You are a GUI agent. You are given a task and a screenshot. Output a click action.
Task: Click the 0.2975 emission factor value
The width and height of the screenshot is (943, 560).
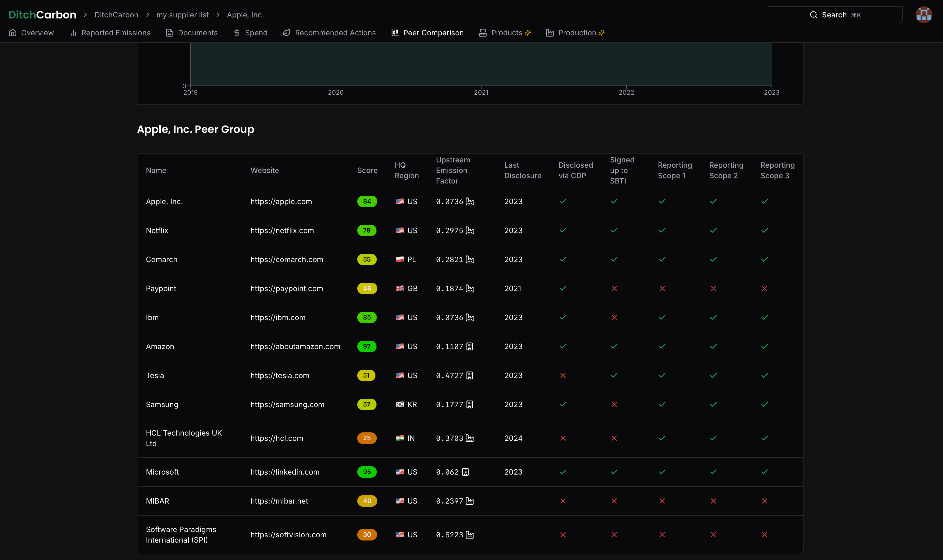[449, 231]
